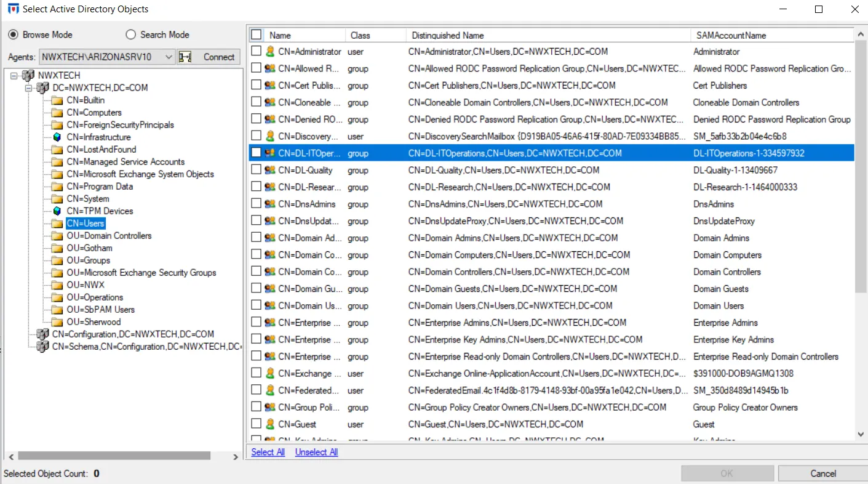Check the Enterprise Key Admins checkbox
Screen dimensions: 868x484
pos(256,339)
